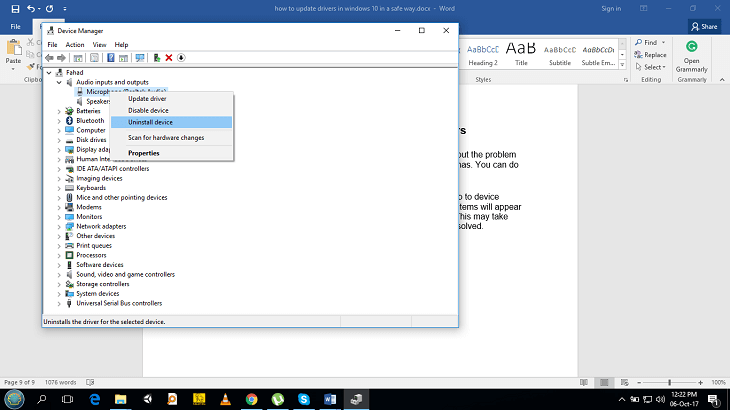Click the Forward arrow in Device Manager toolbar
The width and height of the screenshot is (730, 410).
click(x=61, y=58)
